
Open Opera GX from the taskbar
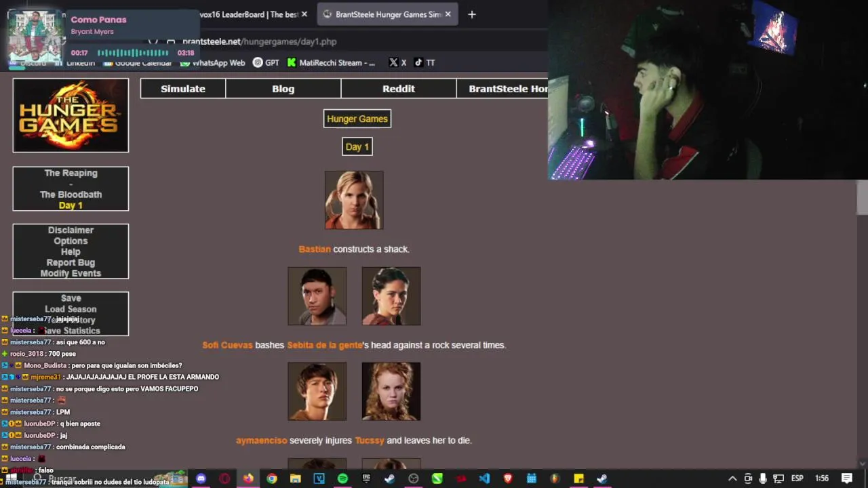tap(224, 479)
